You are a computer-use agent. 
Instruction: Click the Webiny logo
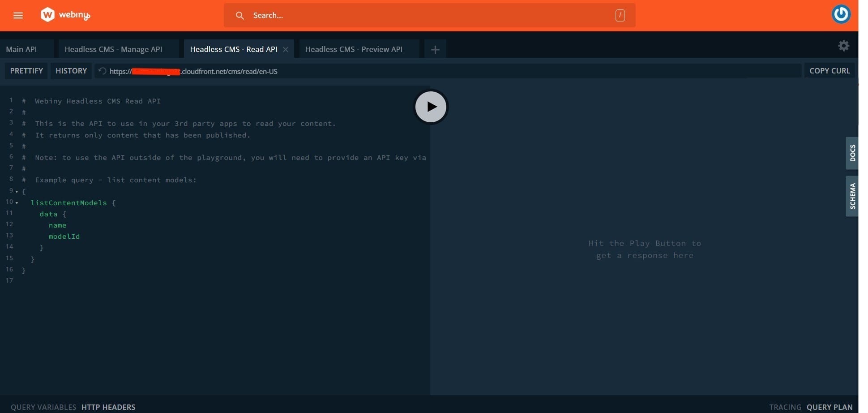[65, 15]
